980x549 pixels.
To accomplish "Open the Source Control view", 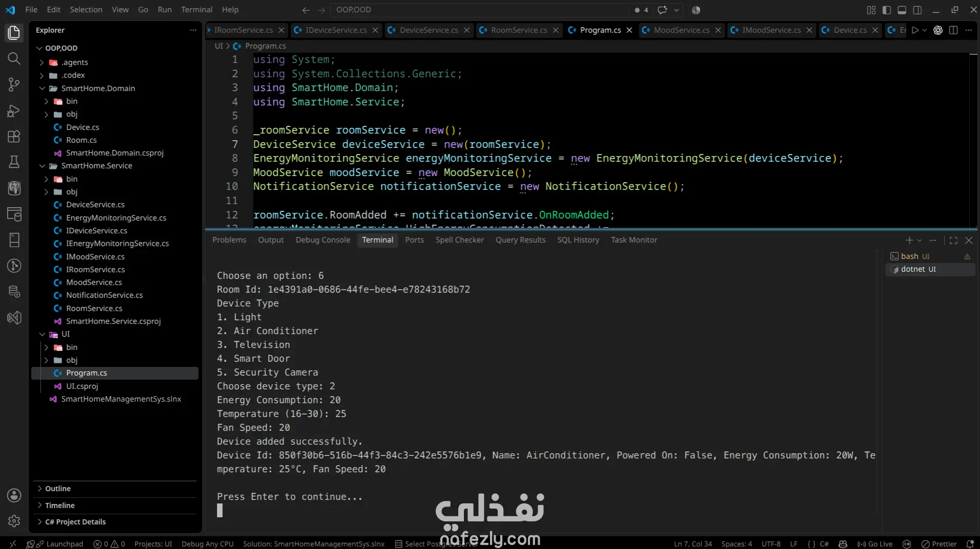I will coord(14,84).
